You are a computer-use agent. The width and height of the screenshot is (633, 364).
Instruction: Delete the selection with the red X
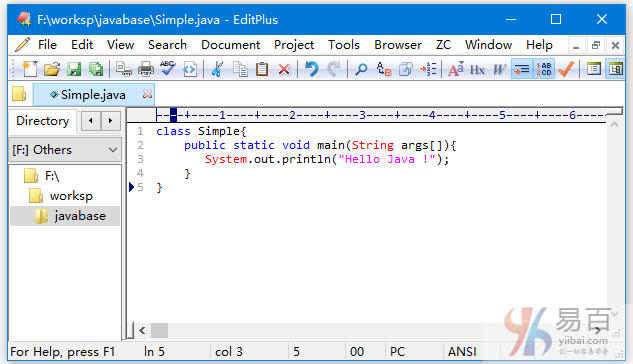(284, 69)
